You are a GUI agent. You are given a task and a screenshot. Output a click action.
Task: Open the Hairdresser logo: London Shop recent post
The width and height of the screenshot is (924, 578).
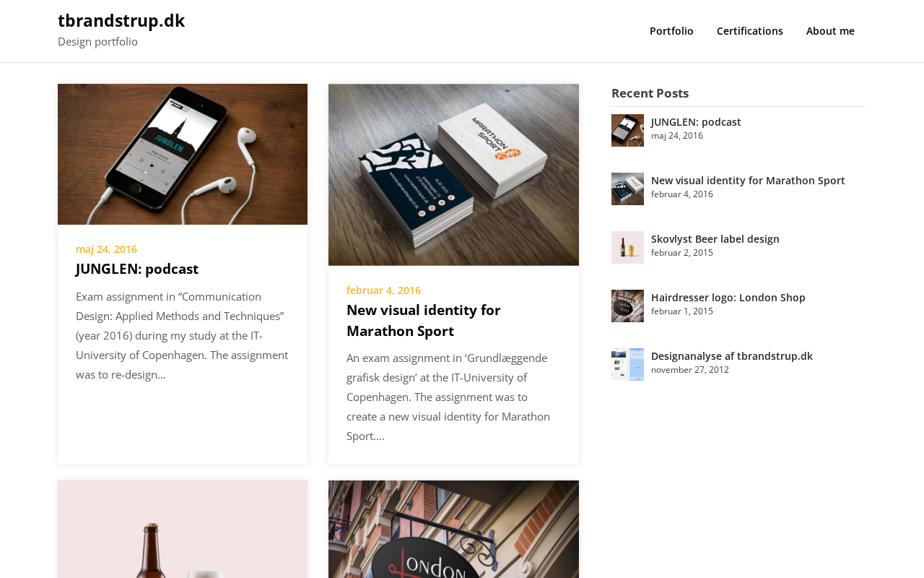click(728, 298)
